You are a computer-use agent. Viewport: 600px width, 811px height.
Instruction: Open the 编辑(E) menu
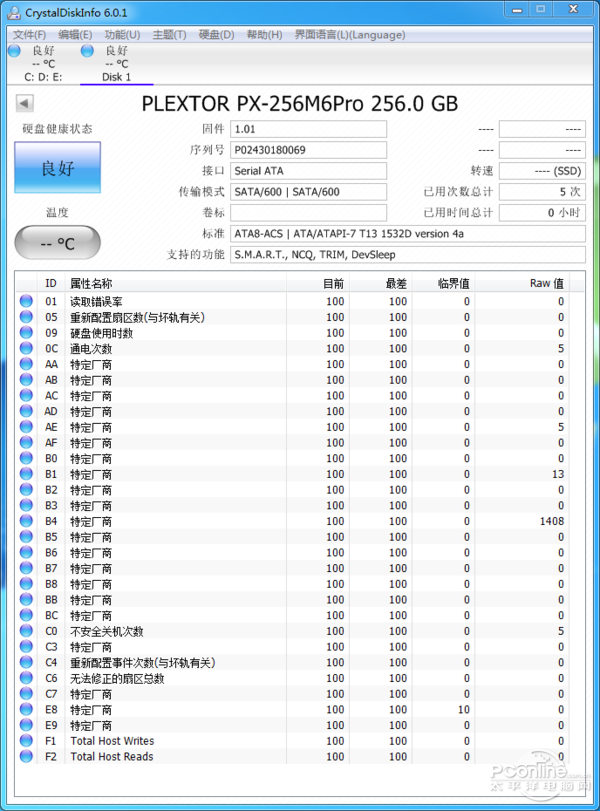tap(75, 35)
